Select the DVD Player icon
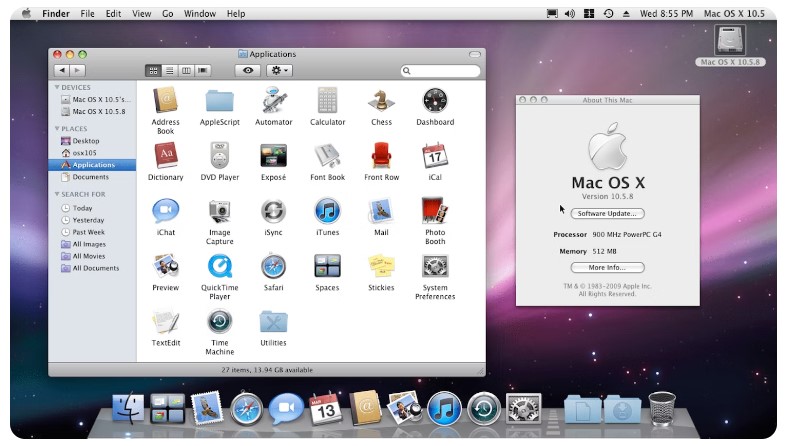Image resolution: width=786 pixels, height=446 pixels. point(220,156)
